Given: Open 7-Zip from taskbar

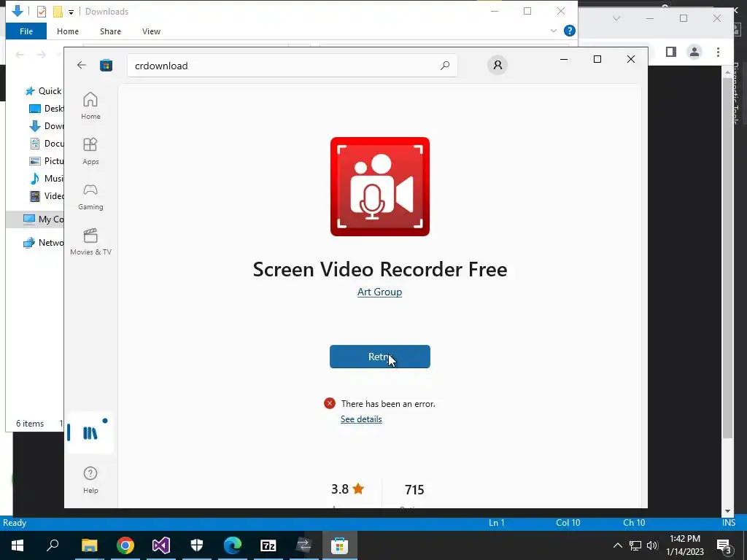Looking at the screenshot, I should pyautogui.click(x=268, y=545).
